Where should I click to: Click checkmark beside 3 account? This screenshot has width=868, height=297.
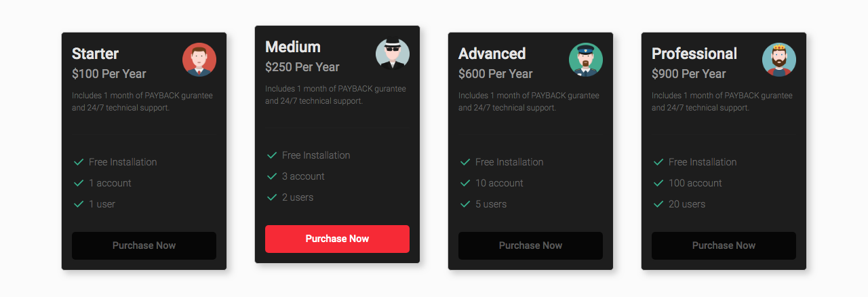tap(272, 176)
